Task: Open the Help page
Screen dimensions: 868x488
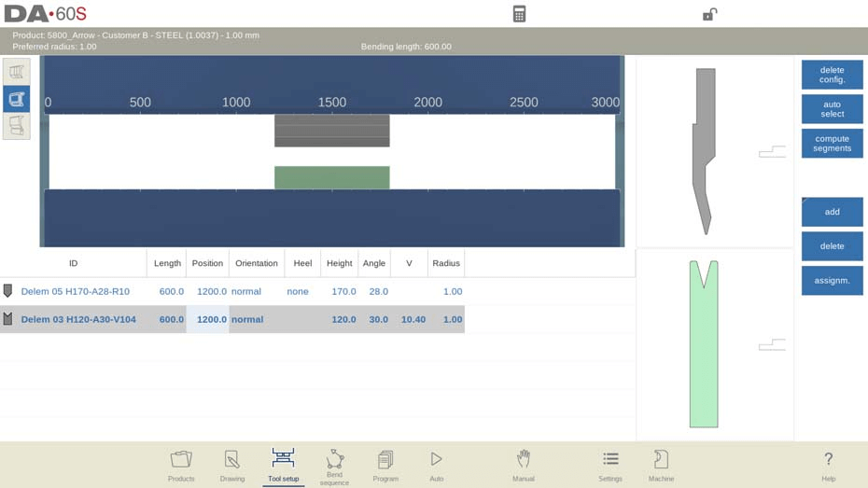Action: coord(828,465)
